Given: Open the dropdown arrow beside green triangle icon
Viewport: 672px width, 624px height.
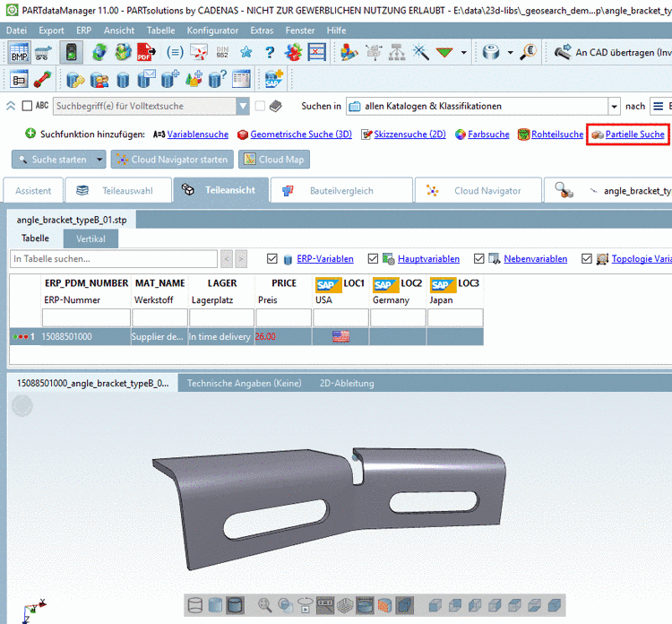Looking at the screenshot, I should (x=464, y=52).
